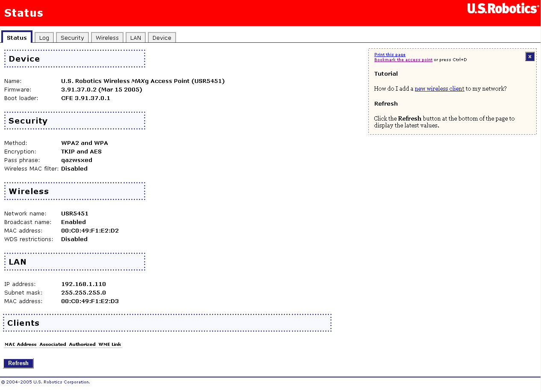The image size is (541, 392).
Task: Click the pass phrase value qazwsxed
Action: [x=77, y=160]
